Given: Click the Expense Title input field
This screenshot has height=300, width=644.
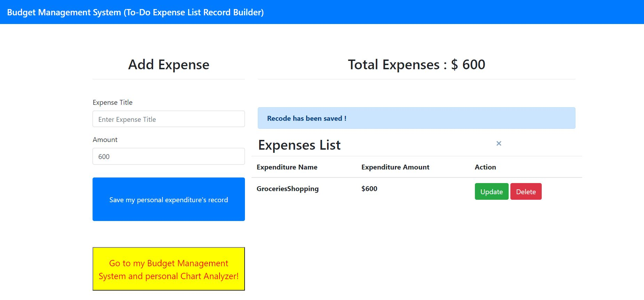Looking at the screenshot, I should 168,119.
